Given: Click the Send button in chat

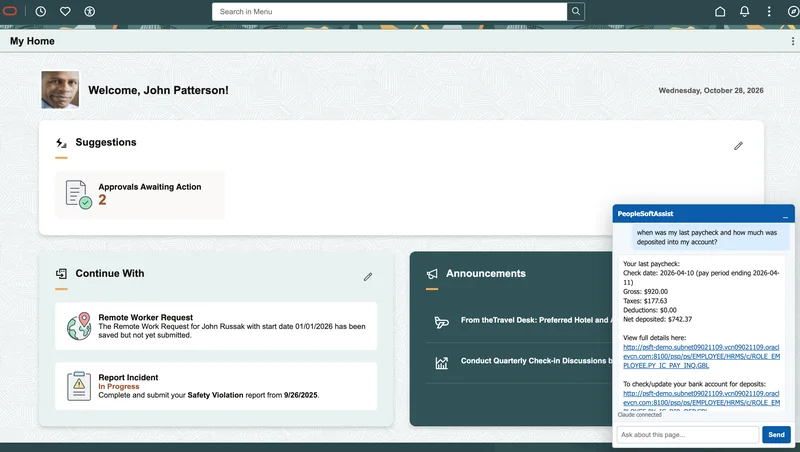Looking at the screenshot, I should coord(776,435).
